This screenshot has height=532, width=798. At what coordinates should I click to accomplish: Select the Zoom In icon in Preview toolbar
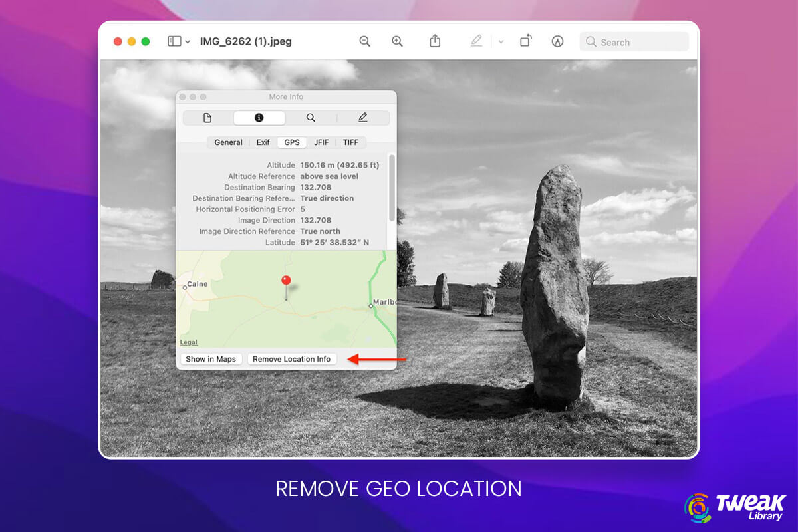click(397, 41)
